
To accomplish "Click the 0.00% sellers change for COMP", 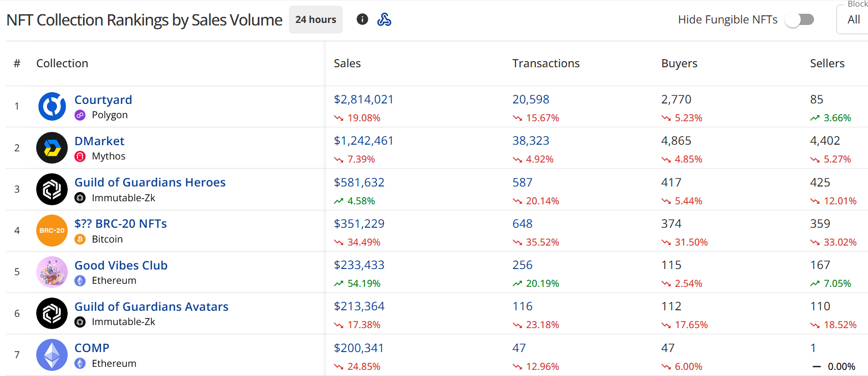I will (842, 366).
